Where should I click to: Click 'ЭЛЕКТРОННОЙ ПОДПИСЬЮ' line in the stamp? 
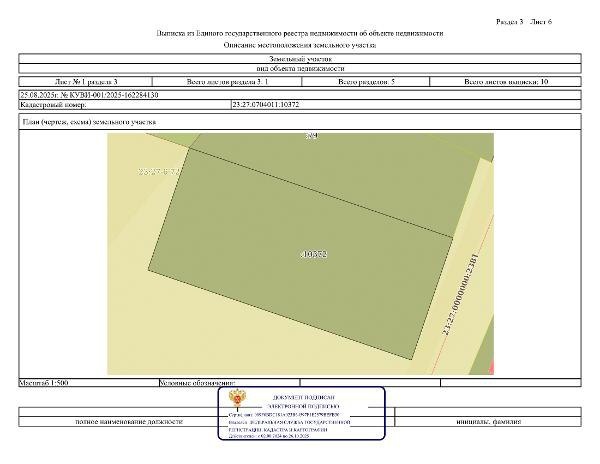point(303,407)
